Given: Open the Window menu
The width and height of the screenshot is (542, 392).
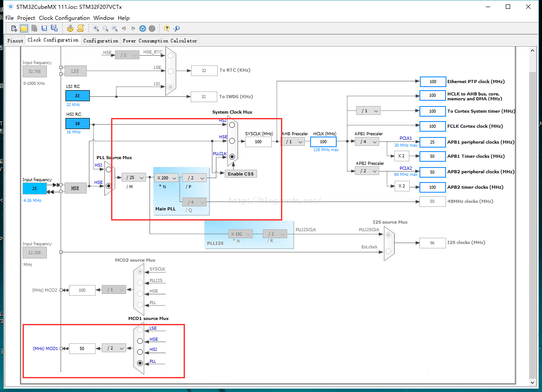Looking at the screenshot, I should (104, 18).
